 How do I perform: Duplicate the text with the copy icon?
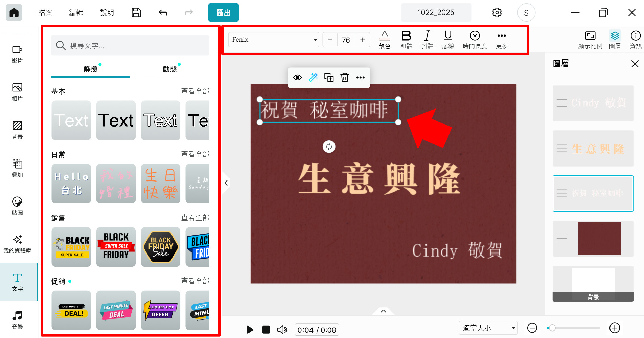pos(329,77)
